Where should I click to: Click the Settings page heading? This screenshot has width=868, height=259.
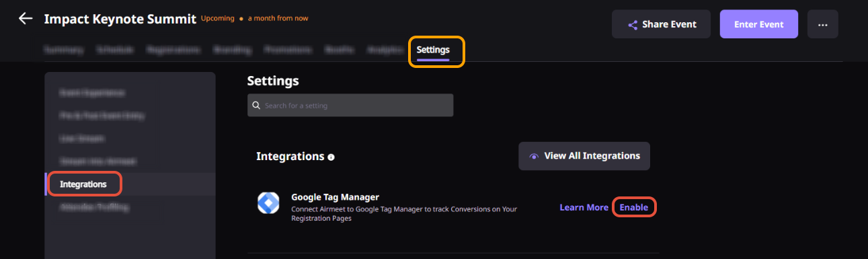(273, 81)
